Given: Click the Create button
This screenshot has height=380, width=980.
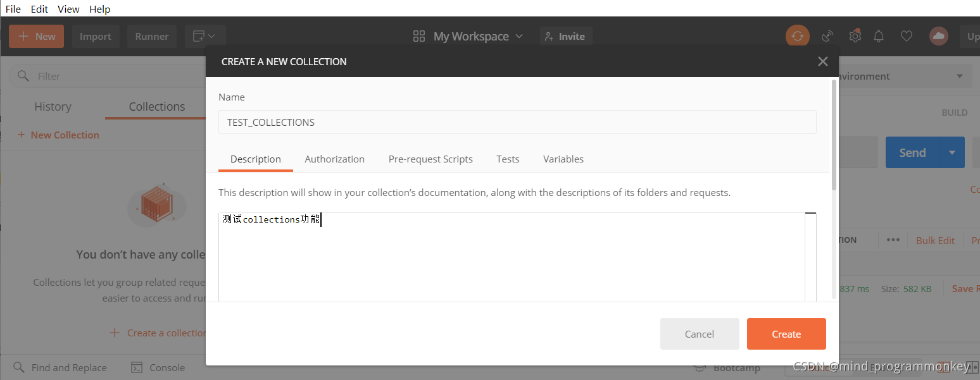Looking at the screenshot, I should tap(786, 334).
